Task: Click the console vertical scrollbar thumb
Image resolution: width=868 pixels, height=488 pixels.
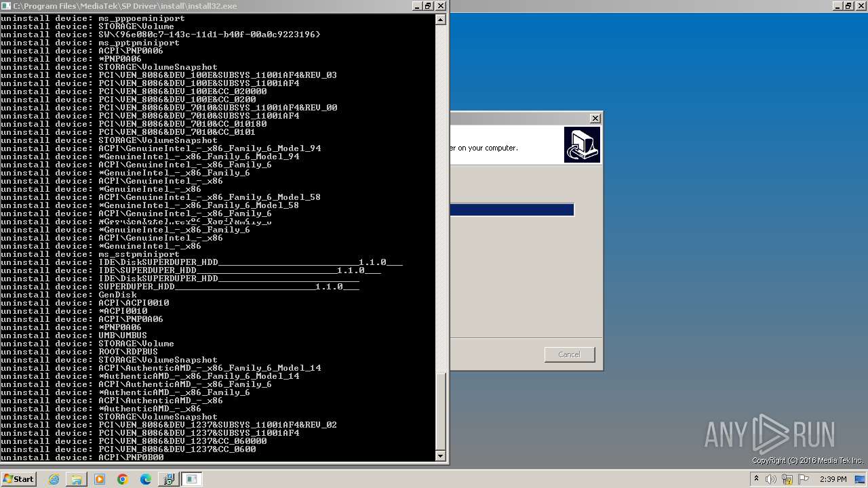Action: (441, 411)
